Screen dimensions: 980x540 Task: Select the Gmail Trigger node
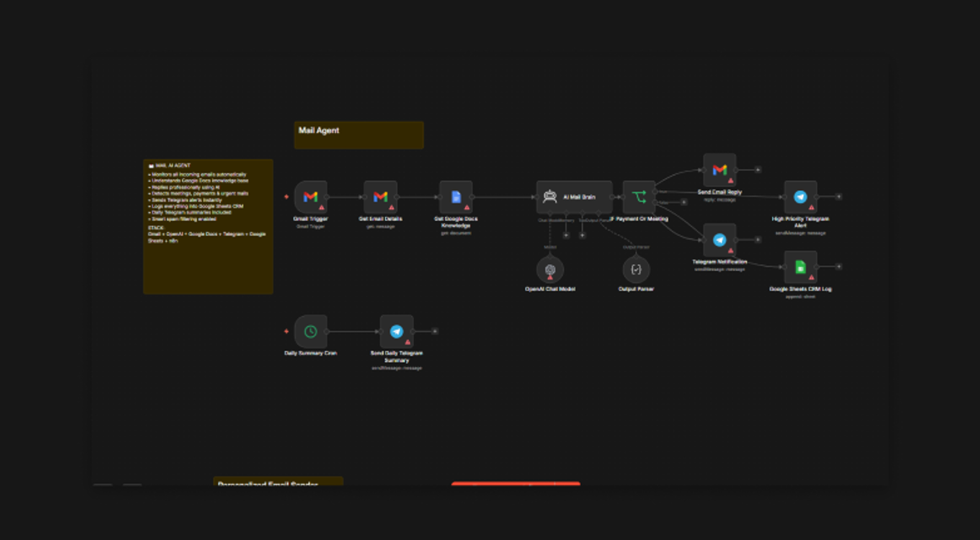tap(310, 197)
